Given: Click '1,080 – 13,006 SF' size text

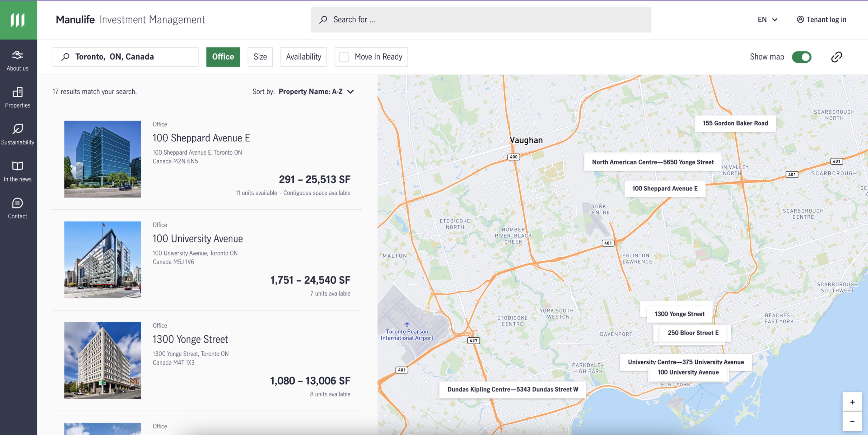Looking at the screenshot, I should point(310,381).
